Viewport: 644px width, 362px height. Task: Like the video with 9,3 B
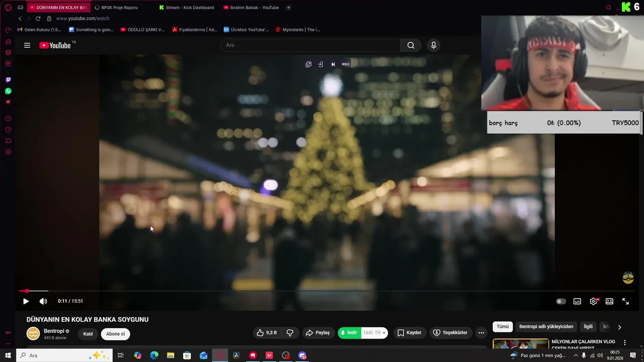coord(267,333)
